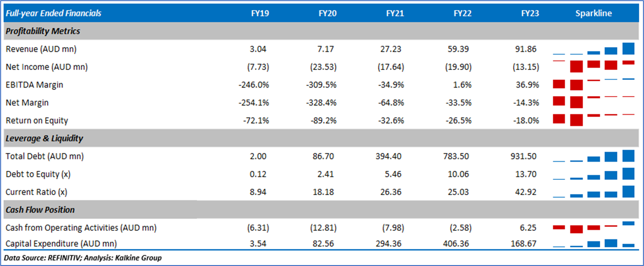
Task: Click the Sparkline column header
Action: [x=594, y=13]
